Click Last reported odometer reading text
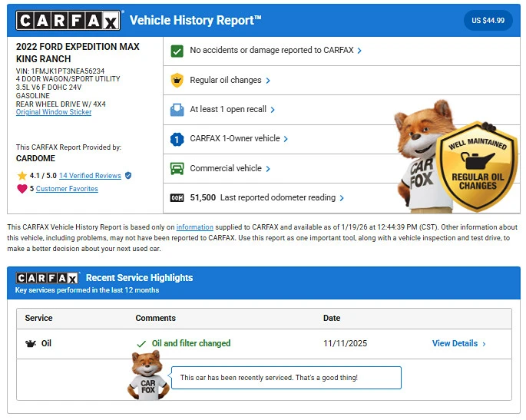Viewport: 526px width, 420px height. click(278, 197)
